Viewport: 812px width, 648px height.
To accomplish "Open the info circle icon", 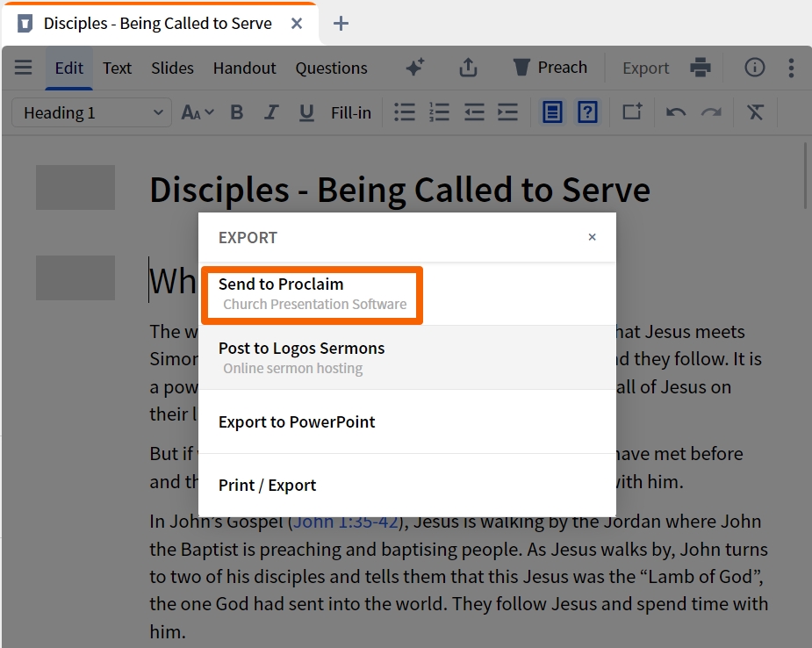I will tap(755, 68).
